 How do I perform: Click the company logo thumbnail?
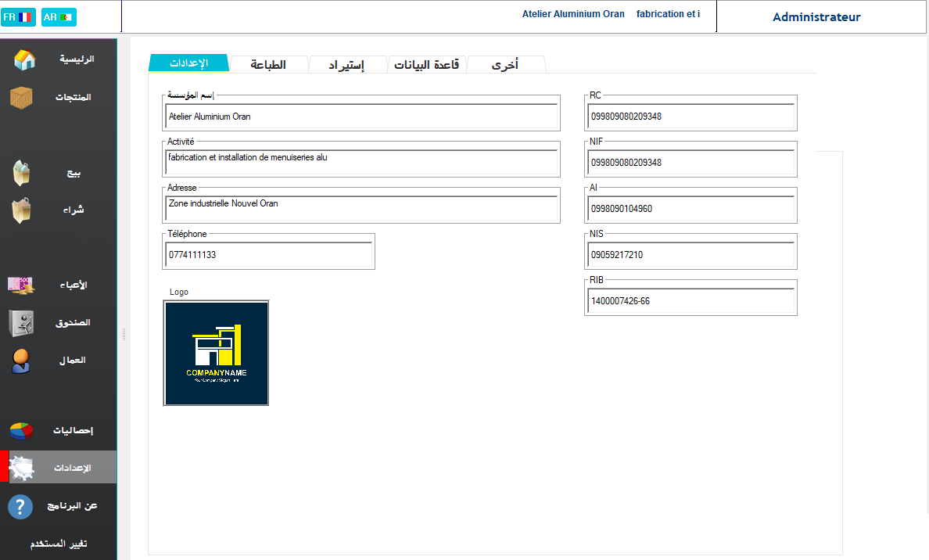[x=216, y=353]
